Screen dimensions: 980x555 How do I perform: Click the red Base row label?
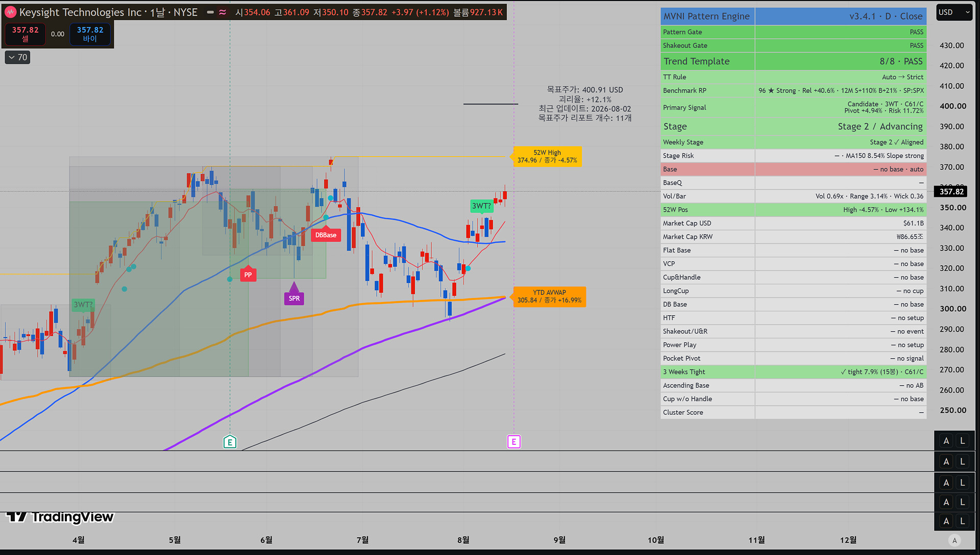670,169
